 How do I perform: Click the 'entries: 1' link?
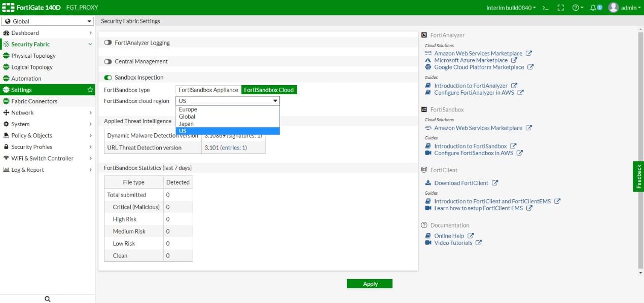[x=233, y=148]
